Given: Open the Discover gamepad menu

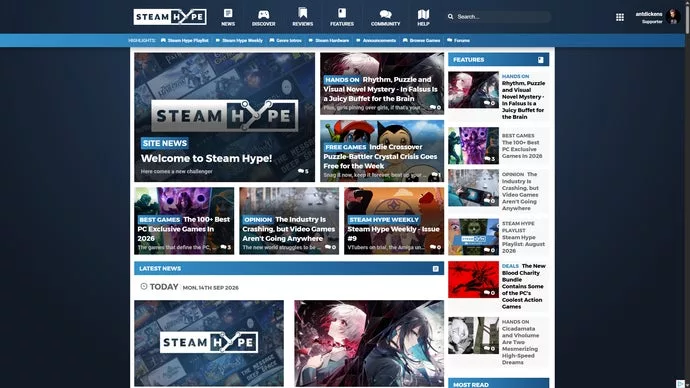Looking at the screenshot, I should tap(264, 17).
